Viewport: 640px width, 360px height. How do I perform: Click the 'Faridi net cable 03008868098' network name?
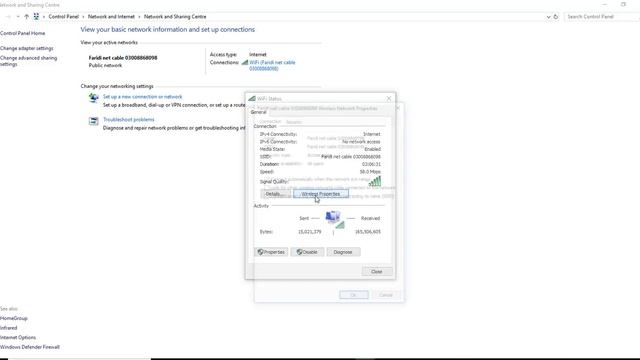coord(123,58)
